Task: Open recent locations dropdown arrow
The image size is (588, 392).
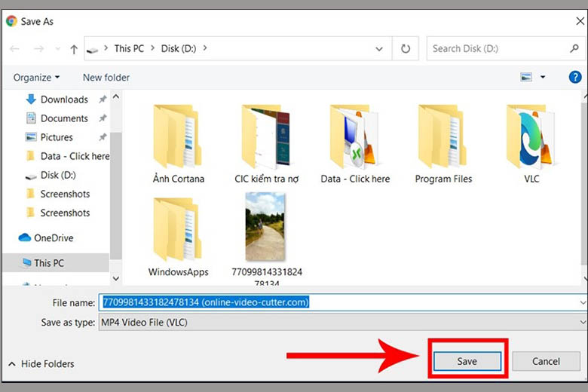Action: [58, 48]
